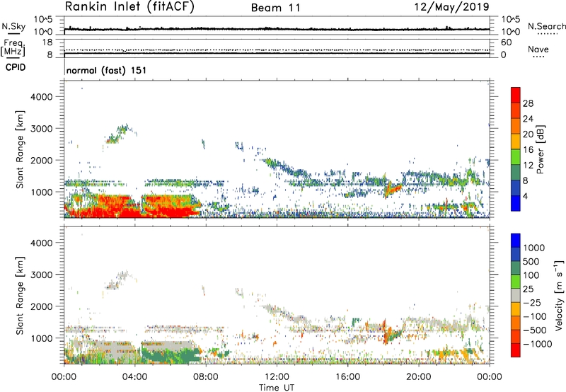566x392 pixels.
Task: Click the 'Velocity [m s-1]' colorbar title
Action: (x=559, y=295)
